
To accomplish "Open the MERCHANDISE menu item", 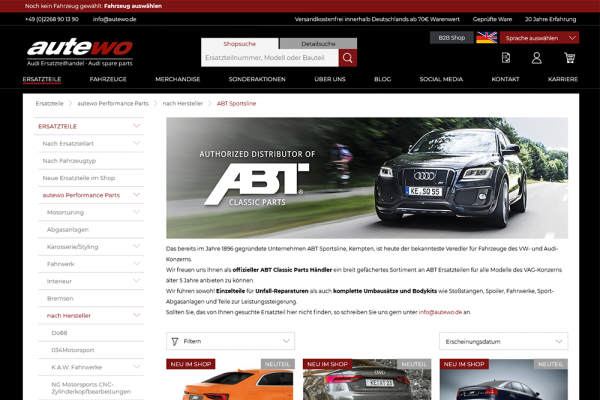I will pyautogui.click(x=178, y=79).
